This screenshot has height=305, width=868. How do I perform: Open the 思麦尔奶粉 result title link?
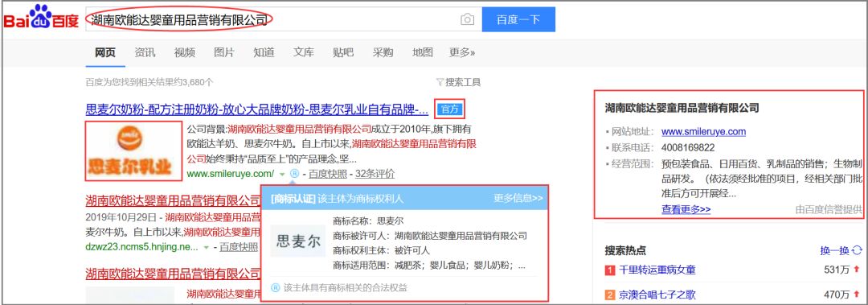tap(257, 109)
